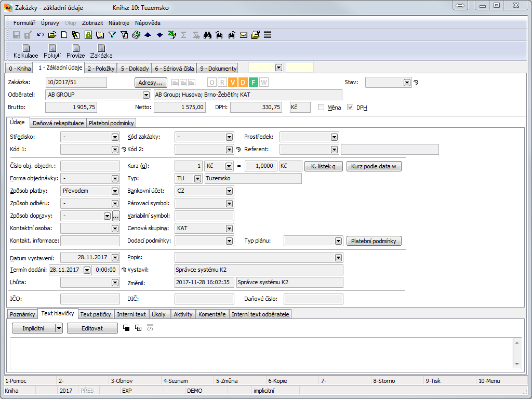Switch to the 2 - Položky tab
The image size is (532, 399).
(x=101, y=68)
